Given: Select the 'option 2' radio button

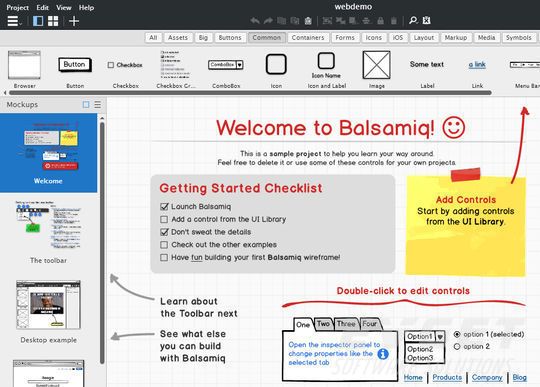Looking at the screenshot, I should [457, 347].
